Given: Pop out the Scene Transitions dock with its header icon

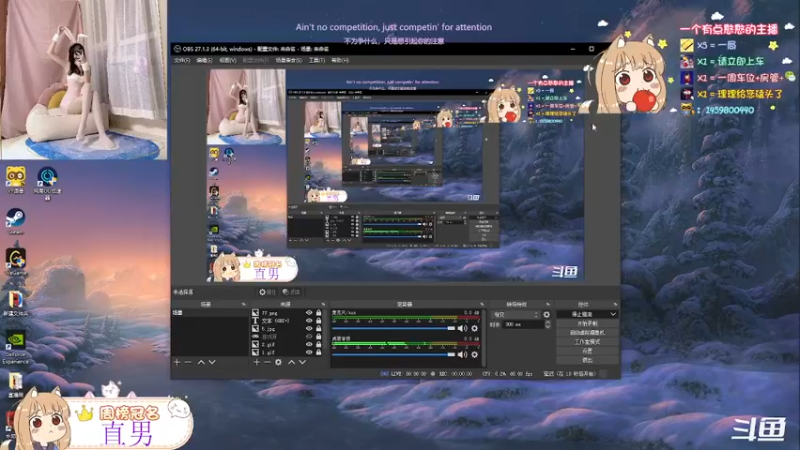Looking at the screenshot, I should (x=548, y=304).
